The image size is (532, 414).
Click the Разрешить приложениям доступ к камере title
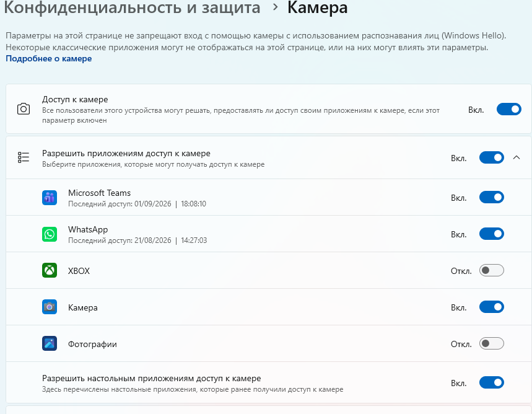[x=126, y=154]
